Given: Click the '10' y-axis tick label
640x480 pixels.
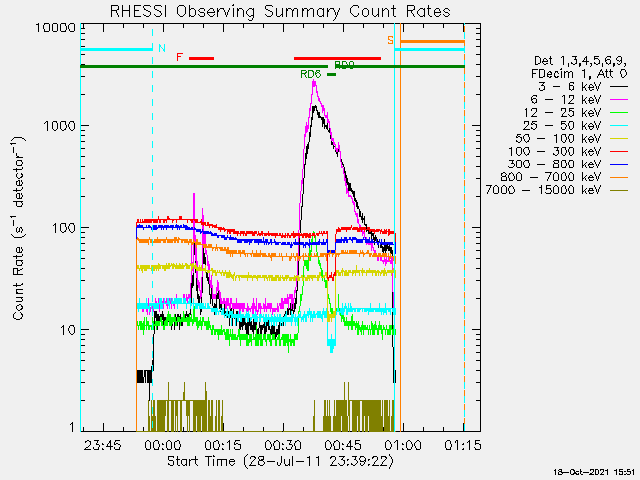Looking at the screenshot, I should 68,330.
